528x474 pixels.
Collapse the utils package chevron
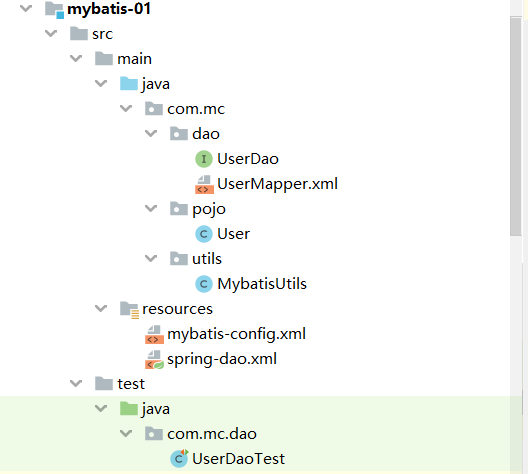(151, 258)
